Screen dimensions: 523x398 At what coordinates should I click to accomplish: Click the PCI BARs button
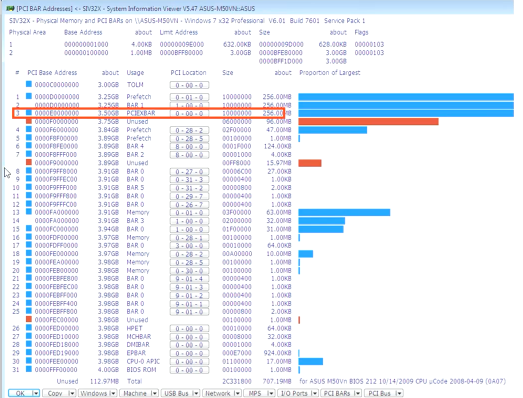pos(337,393)
